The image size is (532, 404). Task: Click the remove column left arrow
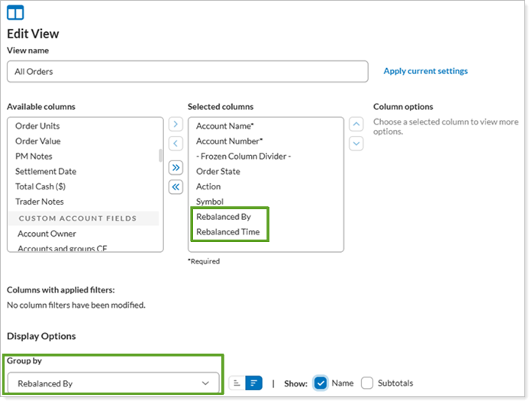176,144
